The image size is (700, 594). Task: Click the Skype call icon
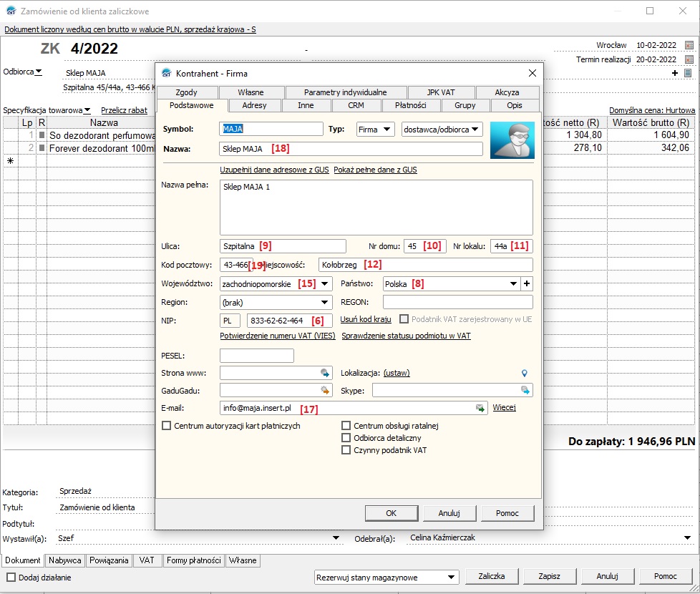click(x=525, y=391)
